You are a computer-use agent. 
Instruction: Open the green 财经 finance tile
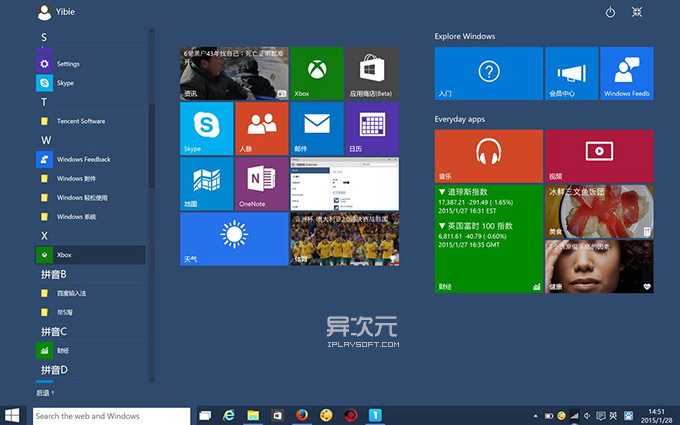[x=489, y=239]
